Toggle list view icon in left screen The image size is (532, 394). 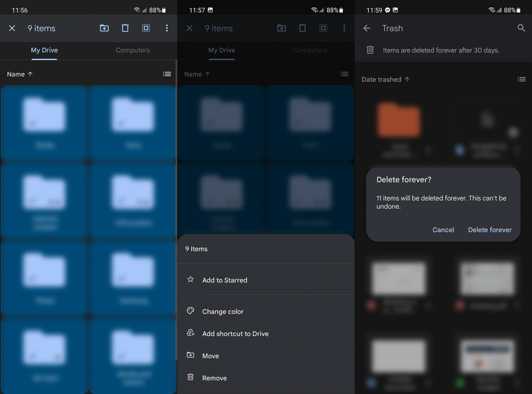coord(167,74)
